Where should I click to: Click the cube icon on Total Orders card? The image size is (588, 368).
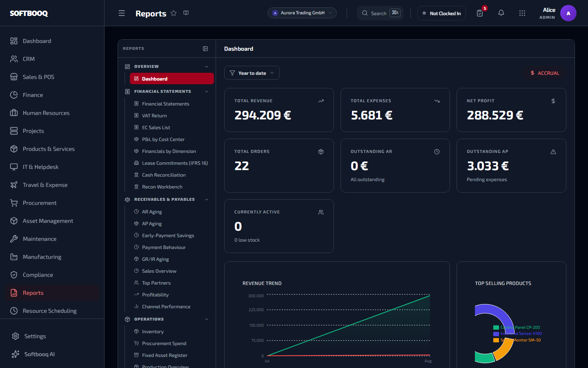pyautogui.click(x=321, y=152)
